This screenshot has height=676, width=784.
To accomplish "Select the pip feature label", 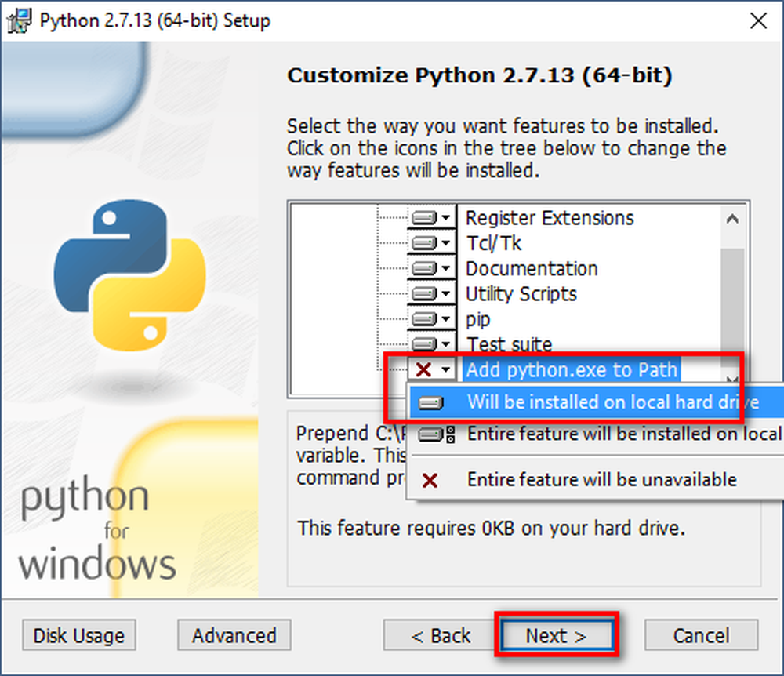I will coord(478,319).
